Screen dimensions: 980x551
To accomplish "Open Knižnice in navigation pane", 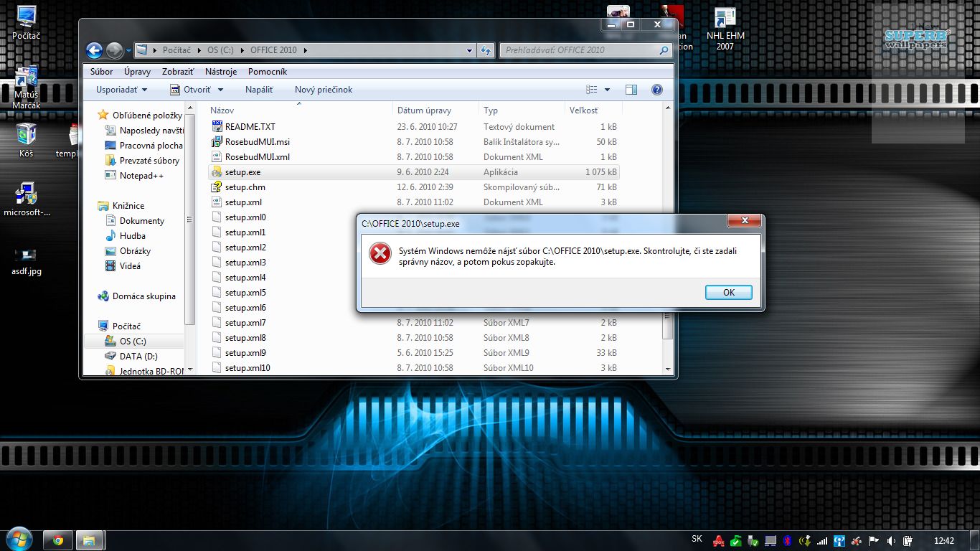I will pyautogui.click(x=128, y=206).
